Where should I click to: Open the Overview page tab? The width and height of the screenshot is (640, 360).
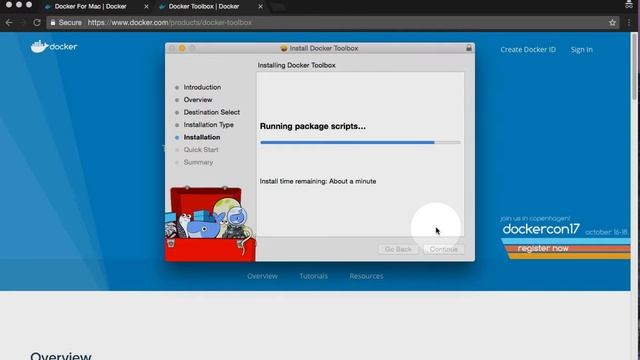coord(262,276)
